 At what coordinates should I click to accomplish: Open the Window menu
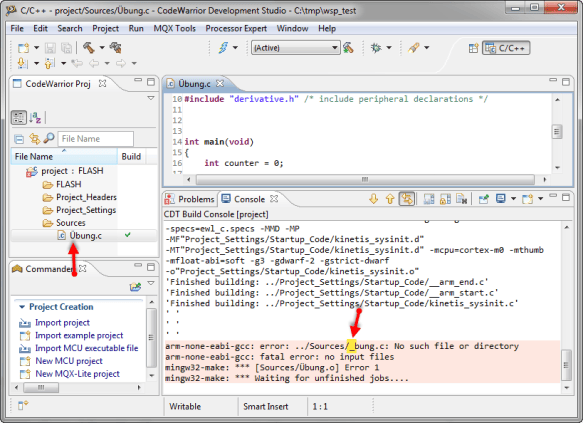(292, 29)
